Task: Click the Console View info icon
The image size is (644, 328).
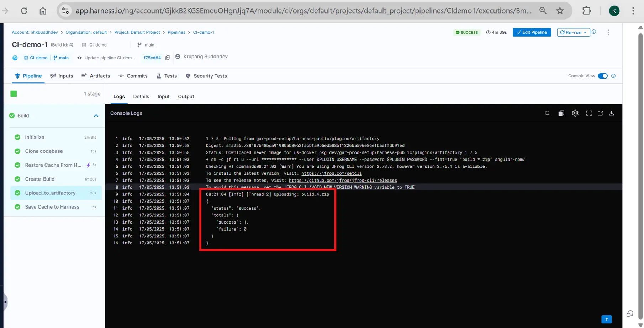Action: click(613, 76)
